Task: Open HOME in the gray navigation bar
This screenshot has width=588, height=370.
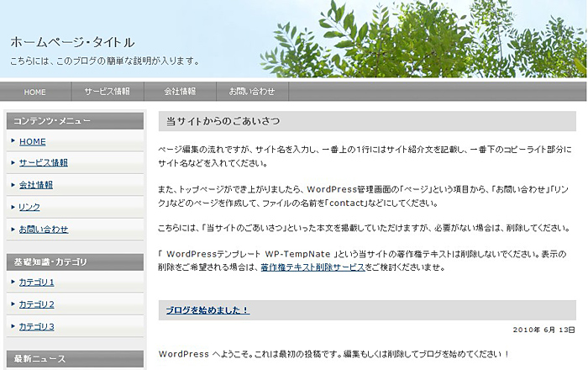Action: [35, 92]
